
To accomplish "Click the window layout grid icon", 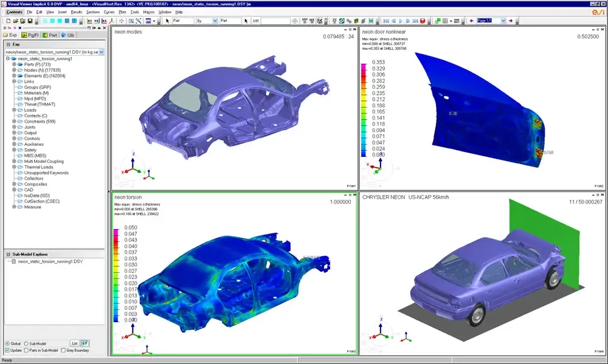I will [x=445, y=21].
